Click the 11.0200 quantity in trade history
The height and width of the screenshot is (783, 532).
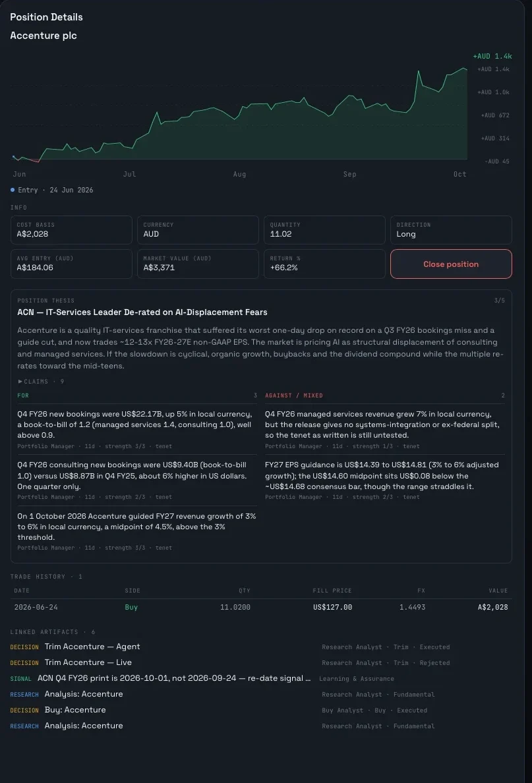[x=235, y=607]
